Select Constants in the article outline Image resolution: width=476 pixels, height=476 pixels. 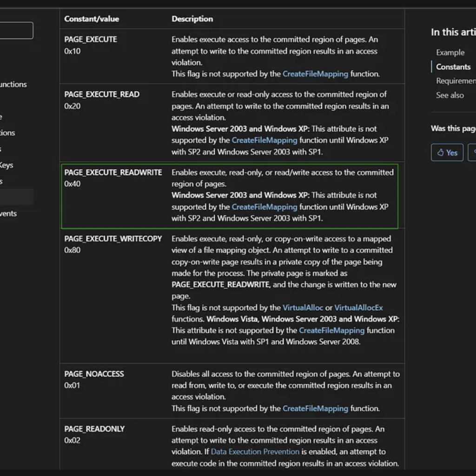[x=453, y=67]
